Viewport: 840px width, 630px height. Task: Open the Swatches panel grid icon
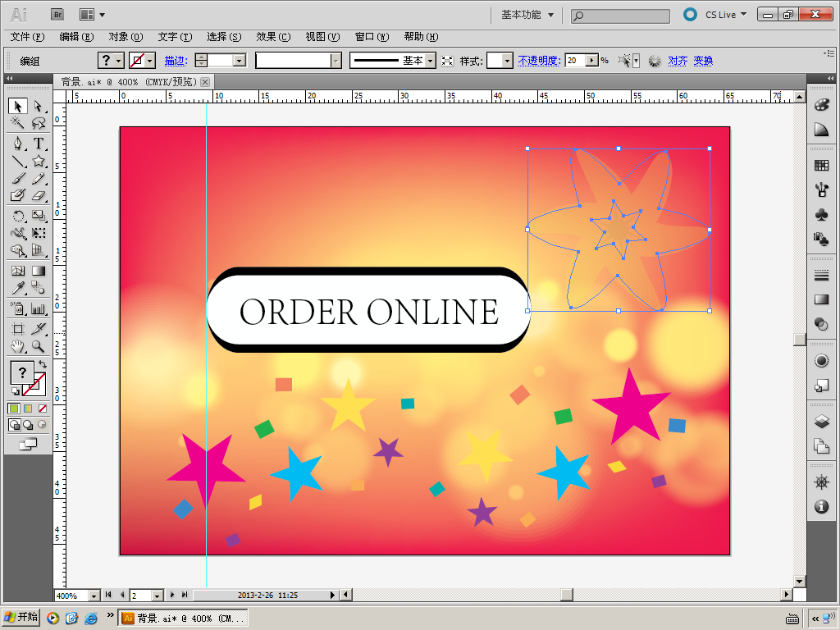point(821,165)
